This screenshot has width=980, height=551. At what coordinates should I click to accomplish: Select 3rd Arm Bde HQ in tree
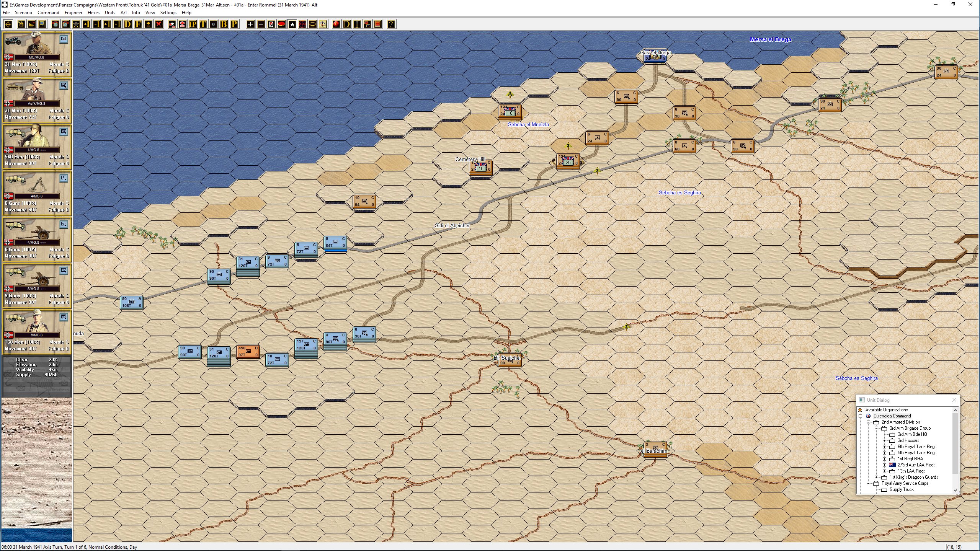click(x=912, y=434)
